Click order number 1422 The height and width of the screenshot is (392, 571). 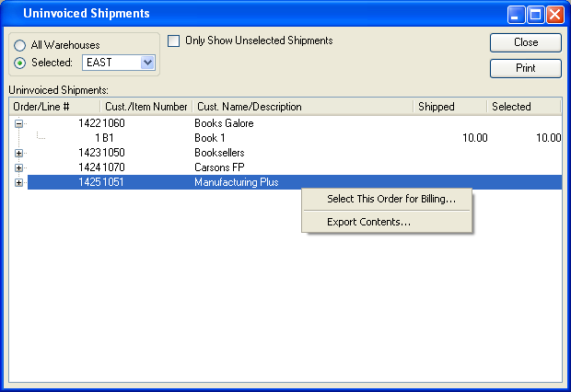(x=89, y=123)
